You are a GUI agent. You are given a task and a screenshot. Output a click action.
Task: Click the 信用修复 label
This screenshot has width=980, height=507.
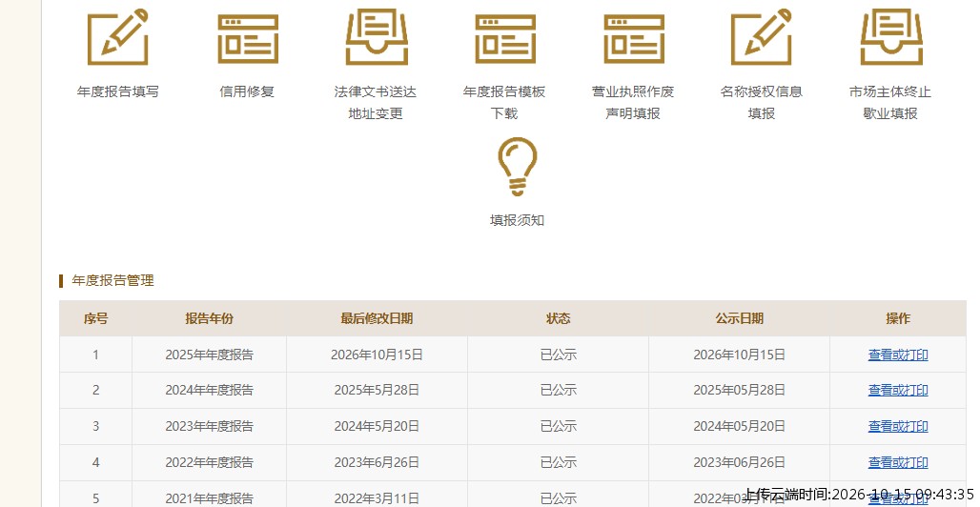[x=247, y=91]
